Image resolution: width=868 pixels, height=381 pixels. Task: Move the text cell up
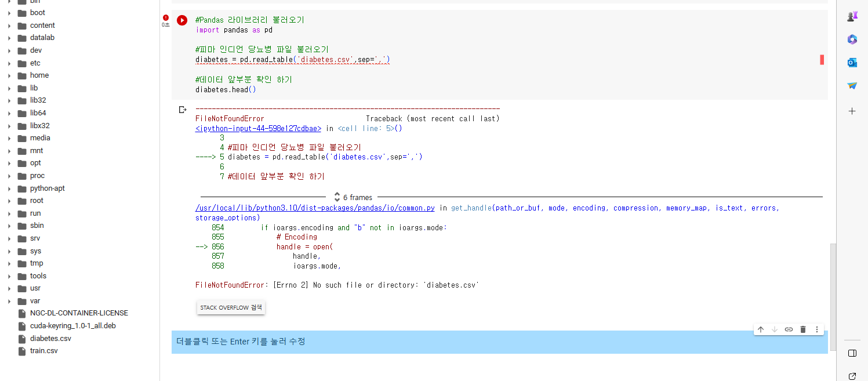pyautogui.click(x=761, y=329)
